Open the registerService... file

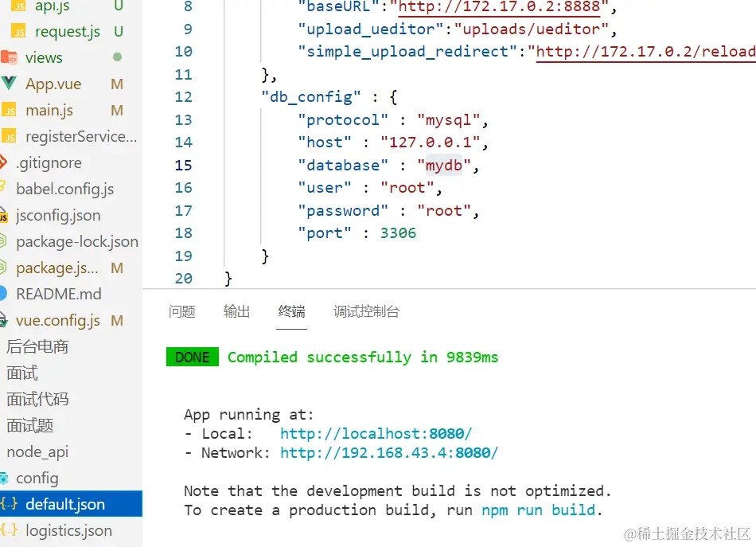(x=81, y=136)
